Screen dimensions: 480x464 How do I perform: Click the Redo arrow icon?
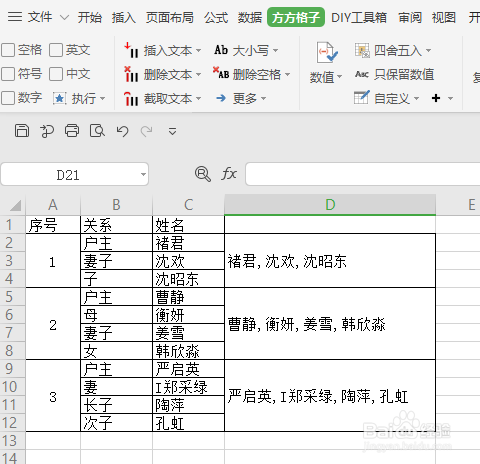147,131
